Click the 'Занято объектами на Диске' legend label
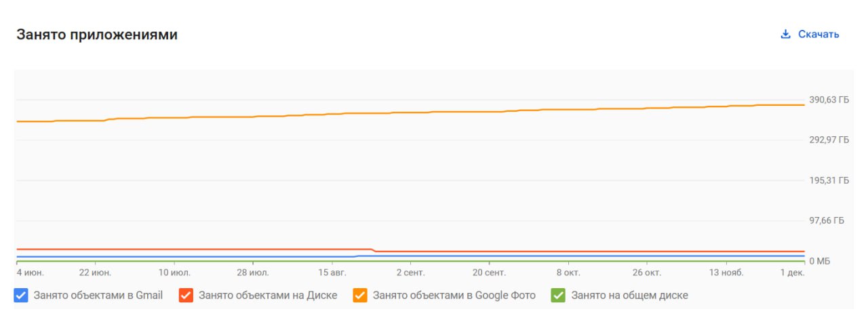Viewport: 868px width, 318px height. click(x=268, y=296)
